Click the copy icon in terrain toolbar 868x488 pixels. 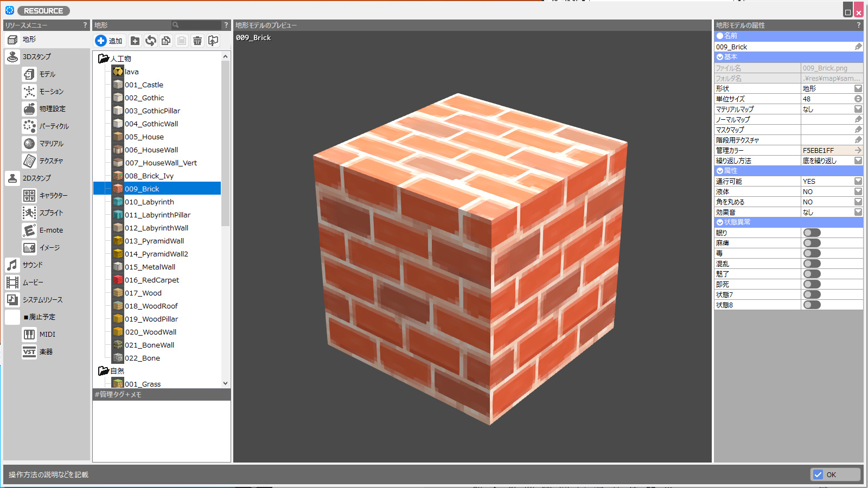pyautogui.click(x=166, y=41)
